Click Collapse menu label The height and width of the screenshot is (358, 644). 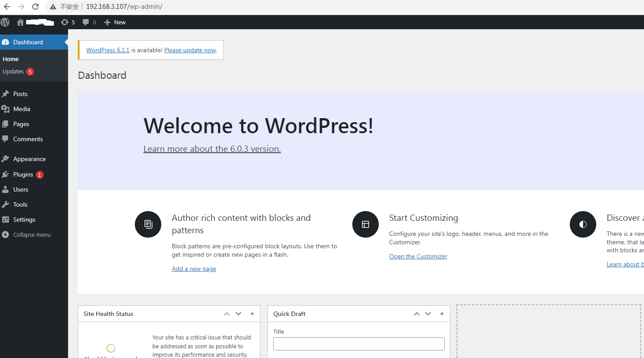32,235
